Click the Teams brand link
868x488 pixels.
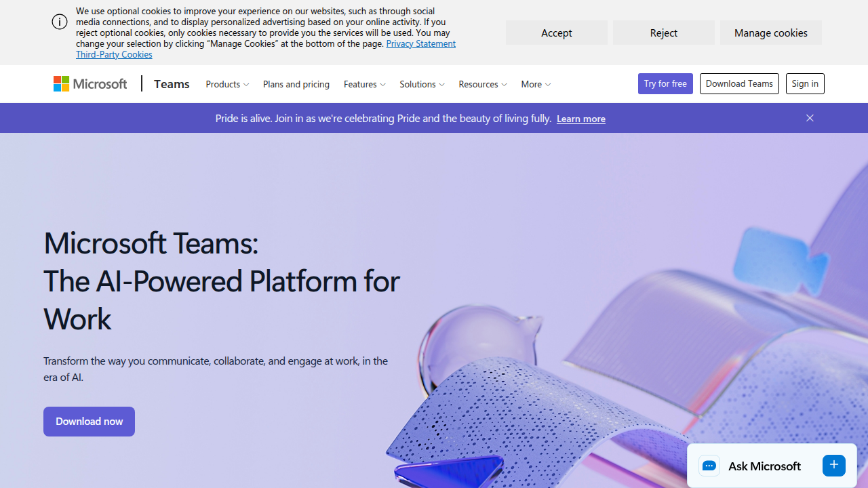coord(172,83)
